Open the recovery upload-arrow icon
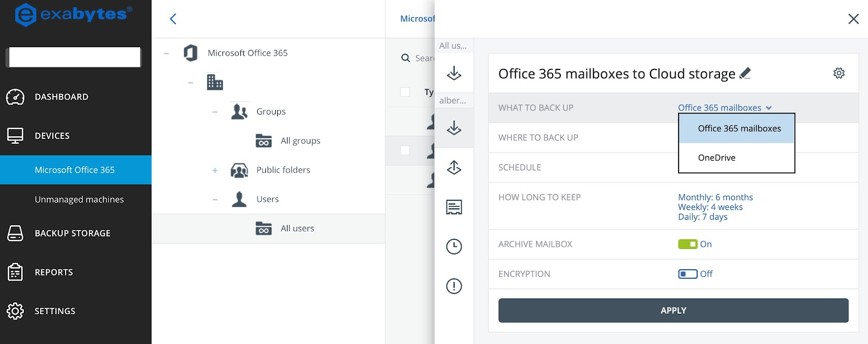The image size is (868, 344). click(454, 167)
